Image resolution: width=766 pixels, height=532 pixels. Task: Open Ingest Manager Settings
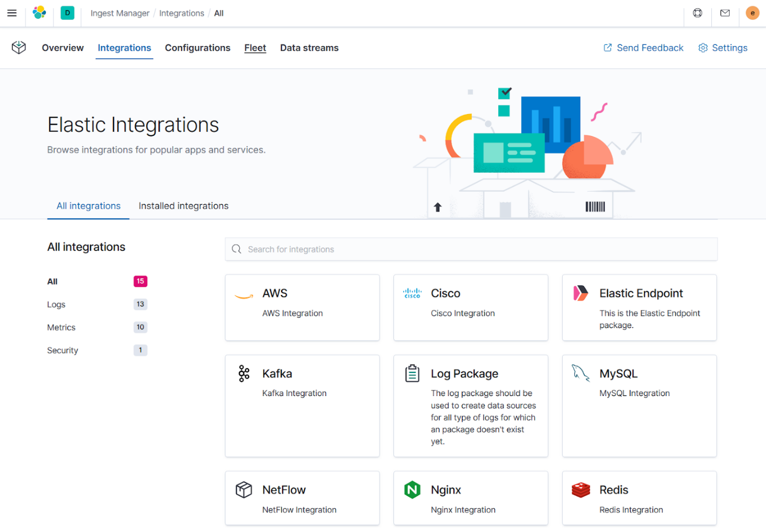(x=723, y=48)
